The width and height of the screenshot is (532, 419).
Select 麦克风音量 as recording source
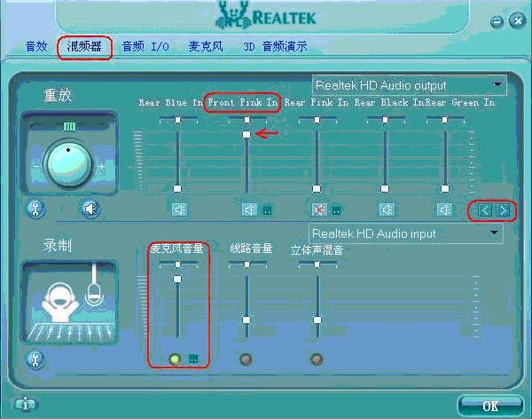[175, 359]
